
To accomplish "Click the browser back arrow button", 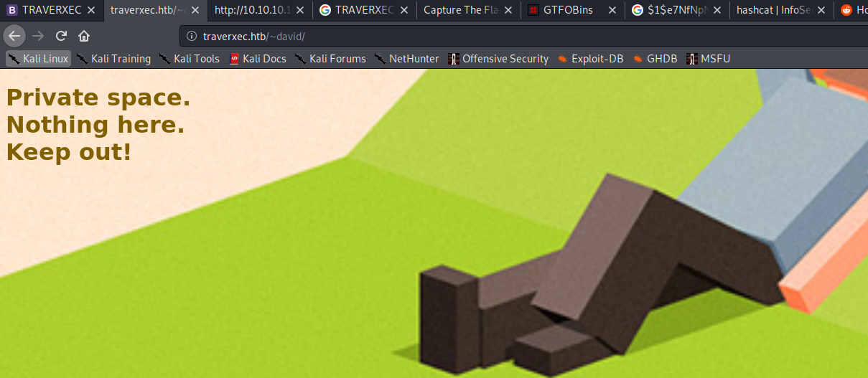I will (14, 36).
